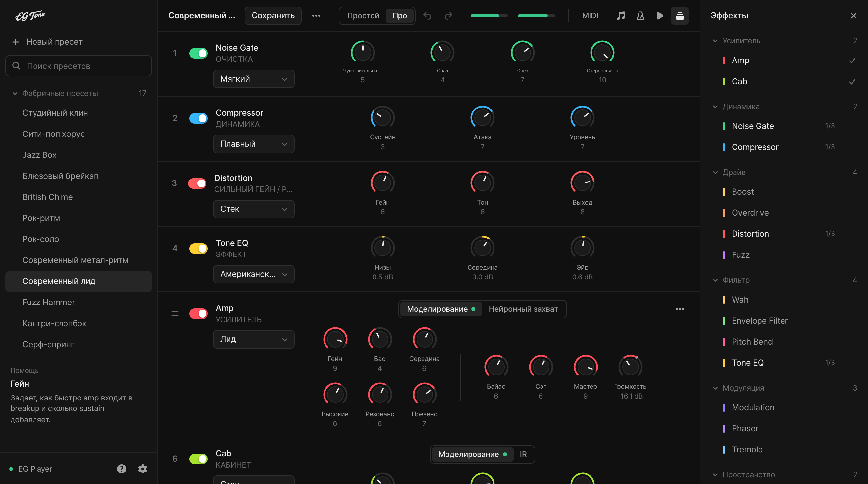868x484 pixels.
Task: Open settings gear icon
Action: [x=143, y=469]
